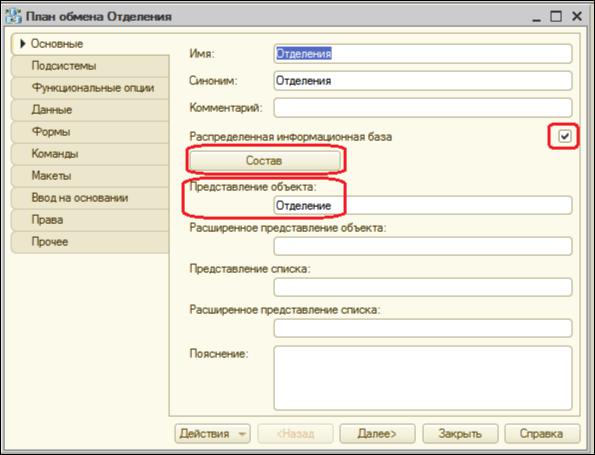The image size is (595, 455).
Task: Open the Действия dropdown menu
Action: [212, 433]
